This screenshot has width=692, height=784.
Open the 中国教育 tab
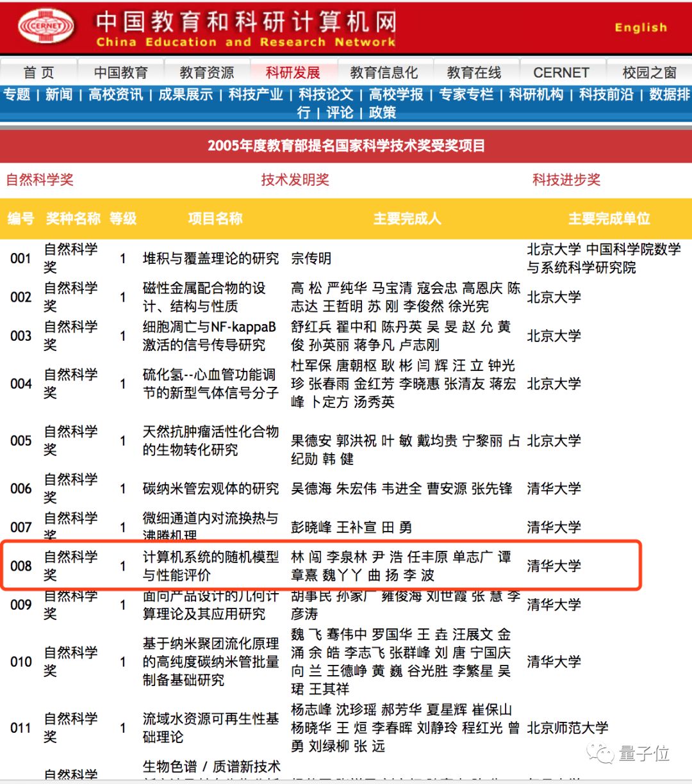click(120, 72)
